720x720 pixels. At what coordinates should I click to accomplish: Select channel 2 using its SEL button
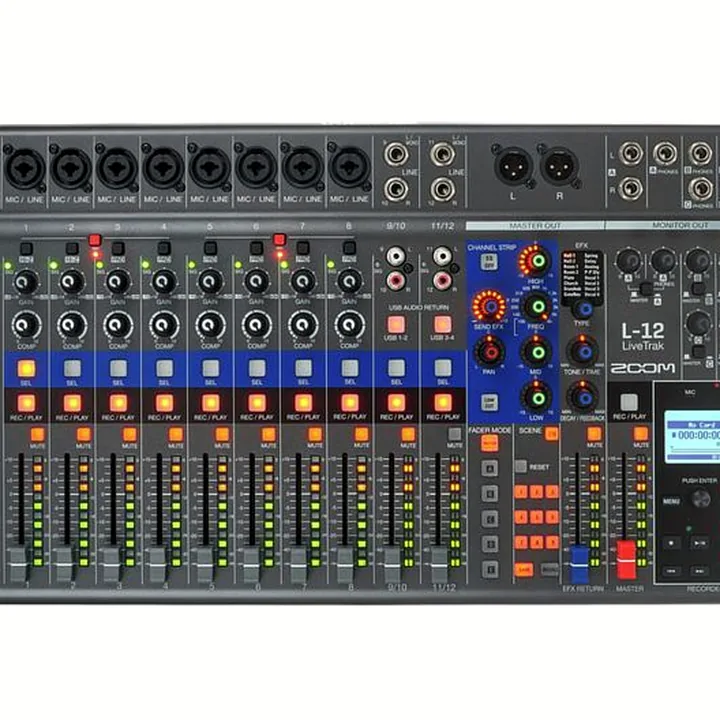(72, 368)
